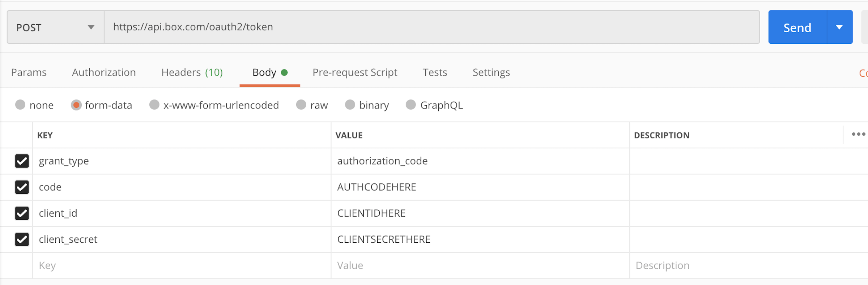This screenshot has width=868, height=285.
Task: Click the description cell for client_secret
Action: coord(749,239)
